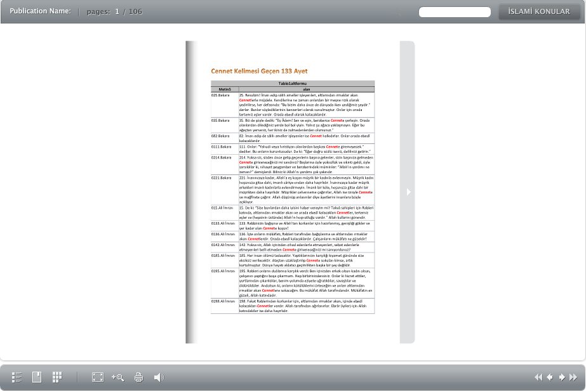Screen dimensions: 586x392
Task: Click the zoom in magnifier icon
Action: pyautogui.click(x=117, y=377)
